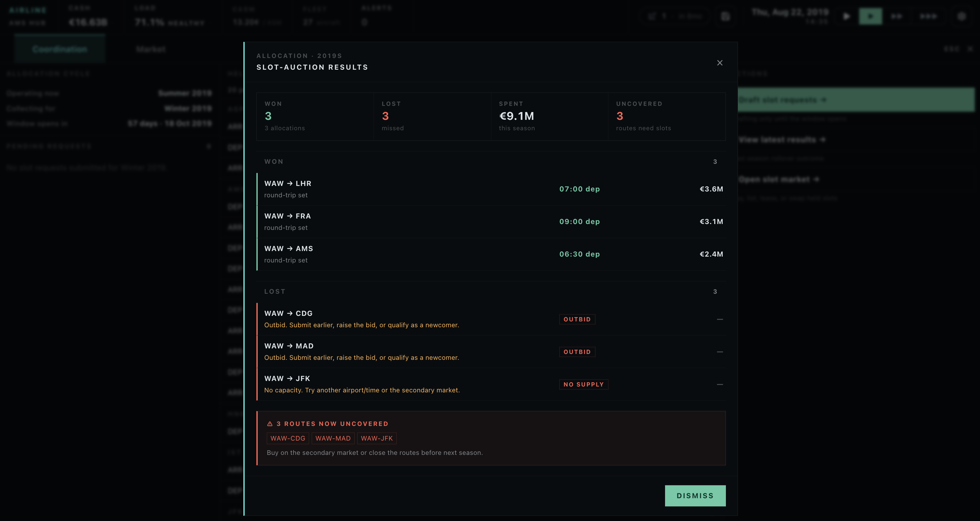Click the double-arrow fast-forward speed button

[x=896, y=16]
